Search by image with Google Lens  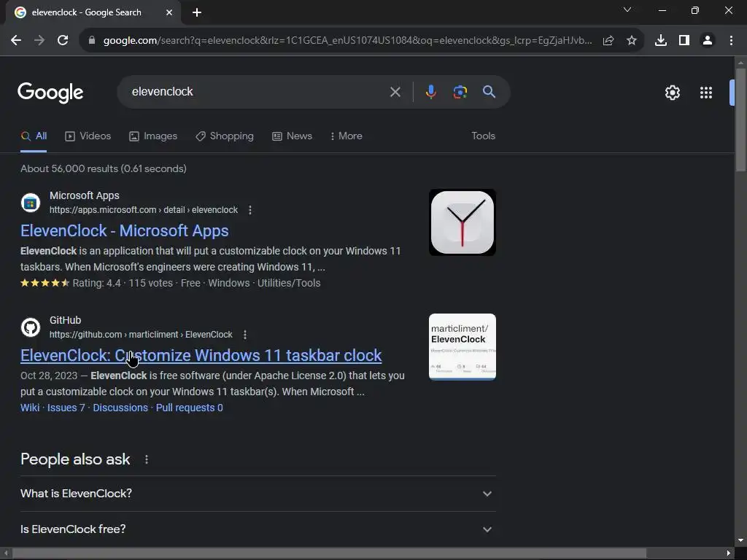[460, 92]
